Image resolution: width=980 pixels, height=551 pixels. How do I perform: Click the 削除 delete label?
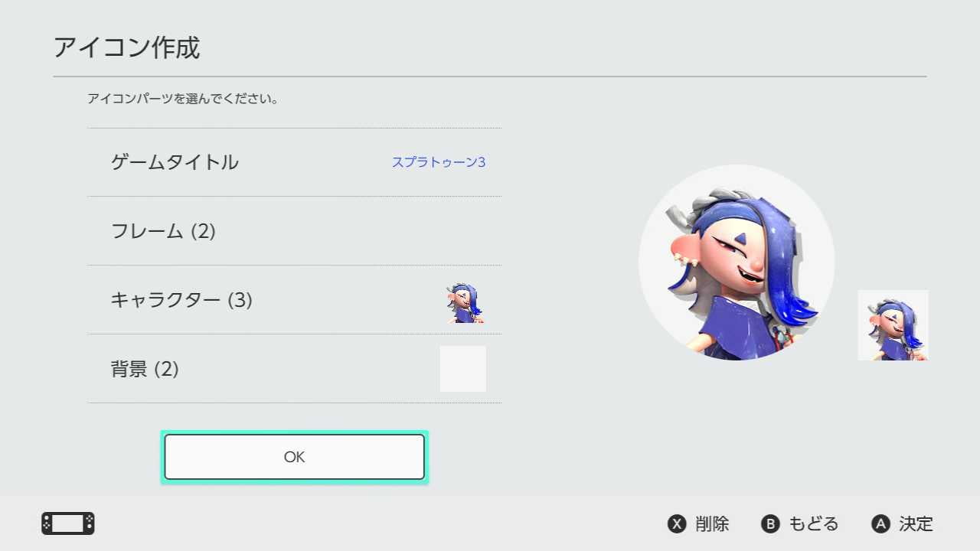[712, 524]
